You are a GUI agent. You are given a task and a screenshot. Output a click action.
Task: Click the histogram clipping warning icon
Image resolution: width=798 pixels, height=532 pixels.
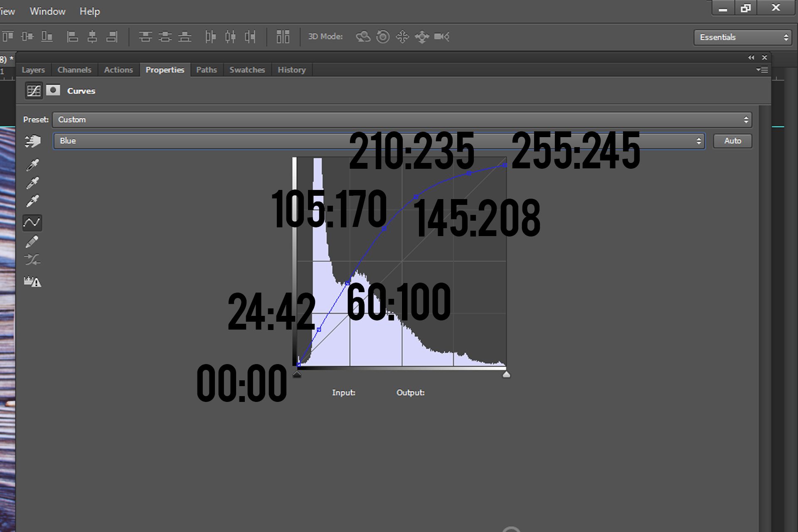pyautogui.click(x=32, y=281)
